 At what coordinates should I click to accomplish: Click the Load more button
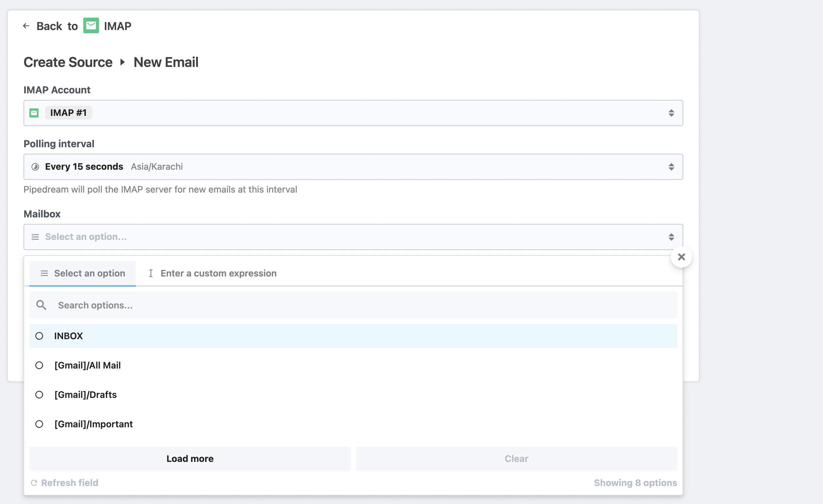190,459
